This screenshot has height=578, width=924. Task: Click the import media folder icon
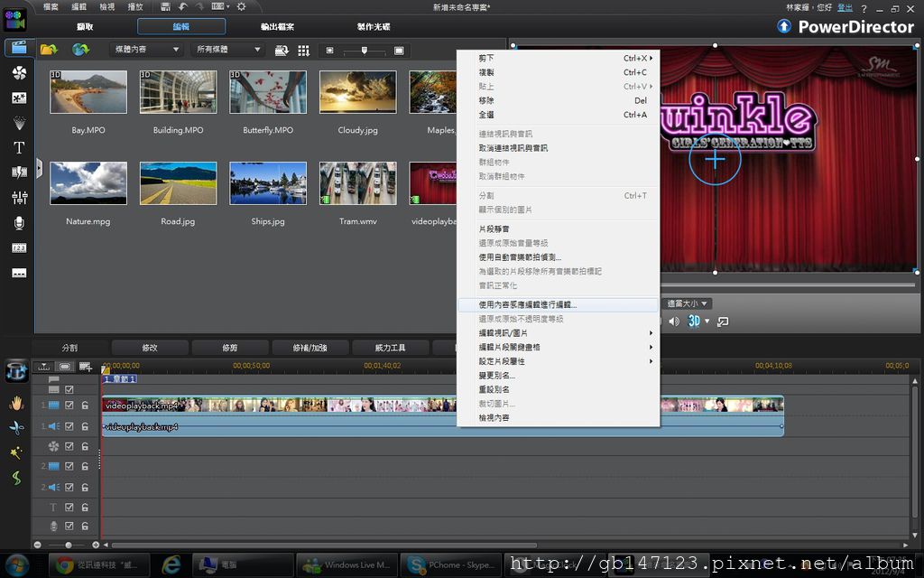49,50
